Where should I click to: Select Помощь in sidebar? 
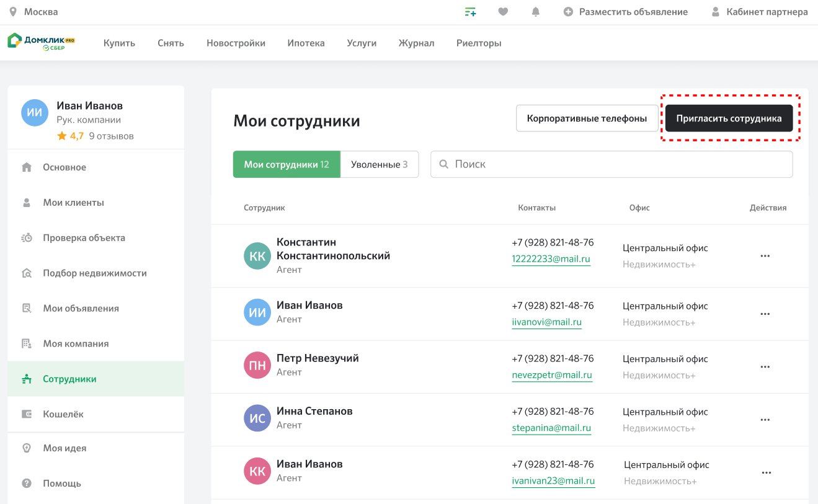pyautogui.click(x=96, y=483)
